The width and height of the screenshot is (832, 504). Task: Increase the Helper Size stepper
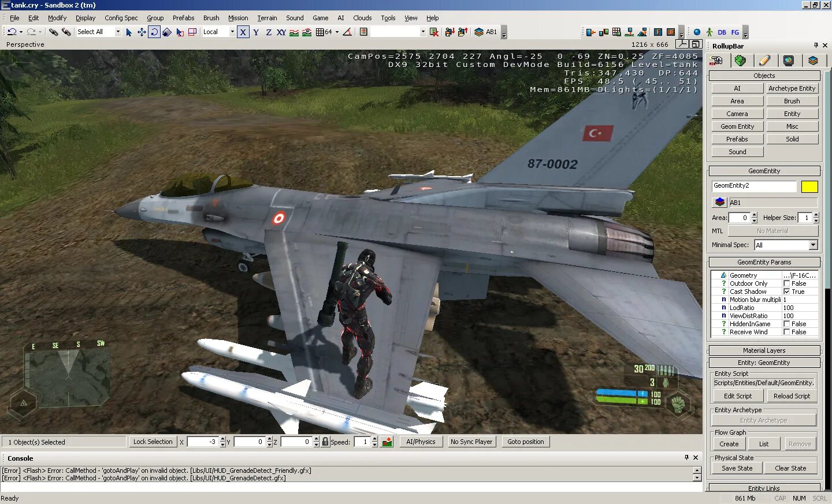816,215
